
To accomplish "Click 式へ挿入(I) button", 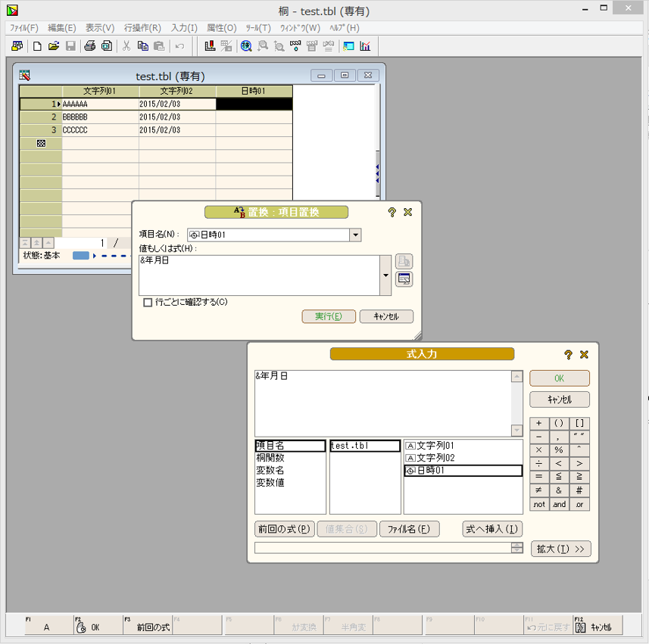I will [492, 529].
